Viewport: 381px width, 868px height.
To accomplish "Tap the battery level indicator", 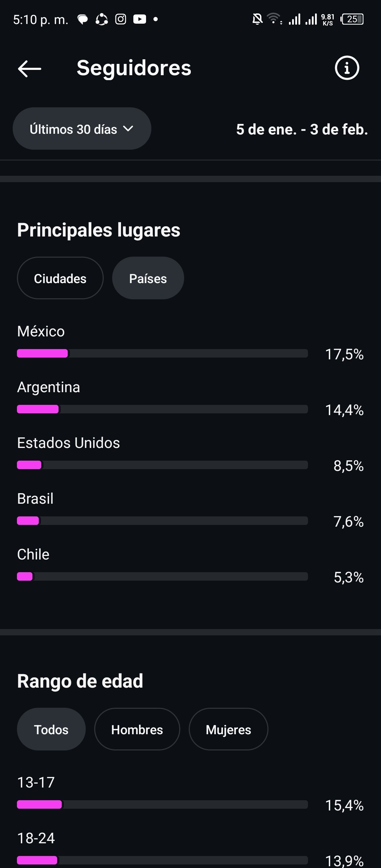I will (352, 19).
